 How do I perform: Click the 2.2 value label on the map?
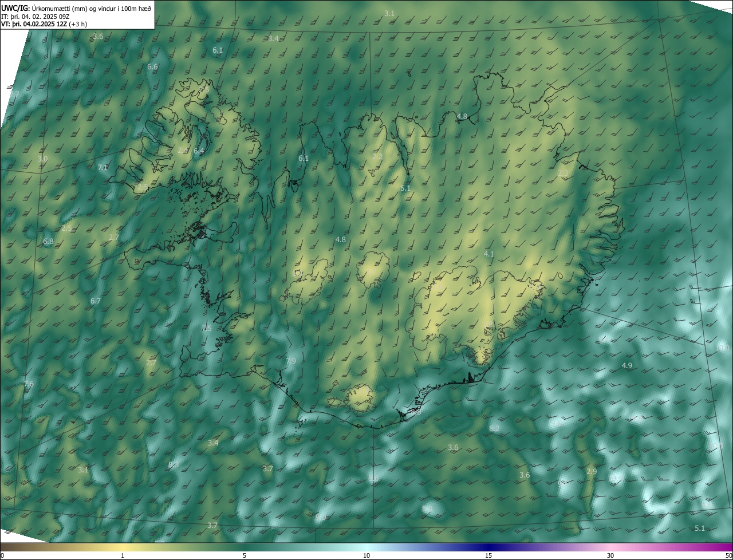(377, 157)
